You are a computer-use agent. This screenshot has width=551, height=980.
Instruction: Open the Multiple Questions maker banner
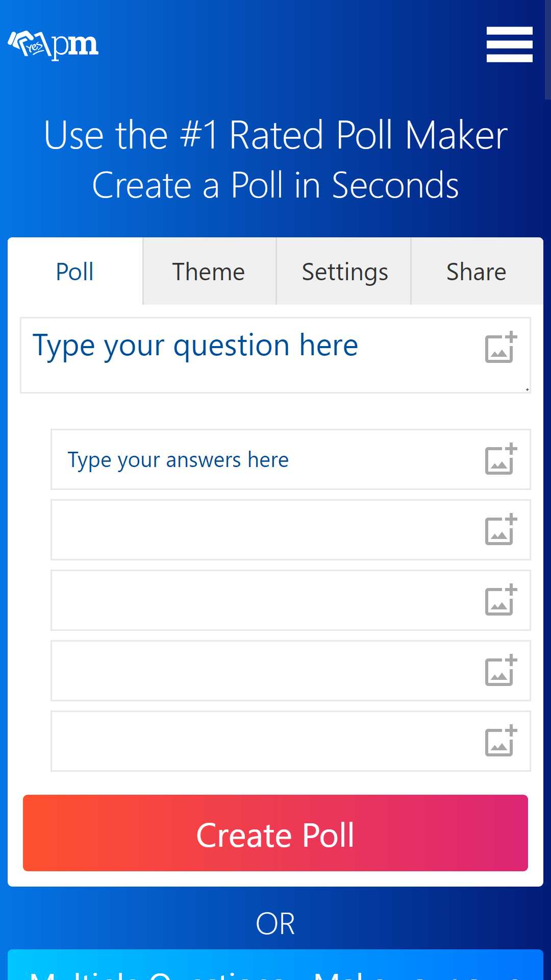pos(275,965)
